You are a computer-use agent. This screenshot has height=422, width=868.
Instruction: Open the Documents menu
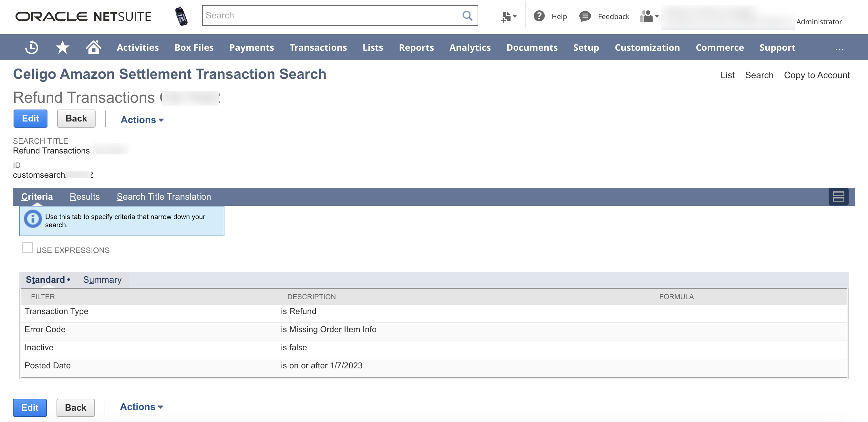click(532, 47)
